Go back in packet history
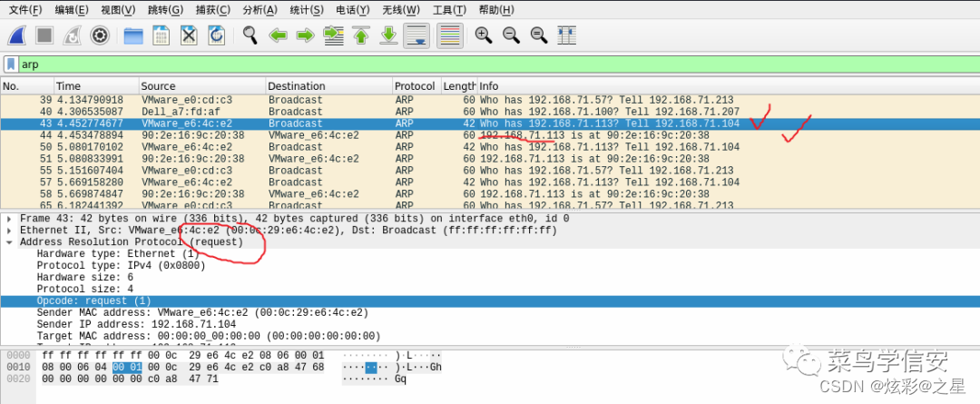This screenshot has width=980, height=404. [x=278, y=35]
